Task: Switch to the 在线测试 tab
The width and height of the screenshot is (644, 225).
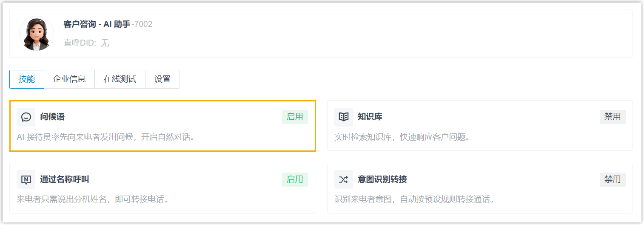Action: [x=120, y=79]
